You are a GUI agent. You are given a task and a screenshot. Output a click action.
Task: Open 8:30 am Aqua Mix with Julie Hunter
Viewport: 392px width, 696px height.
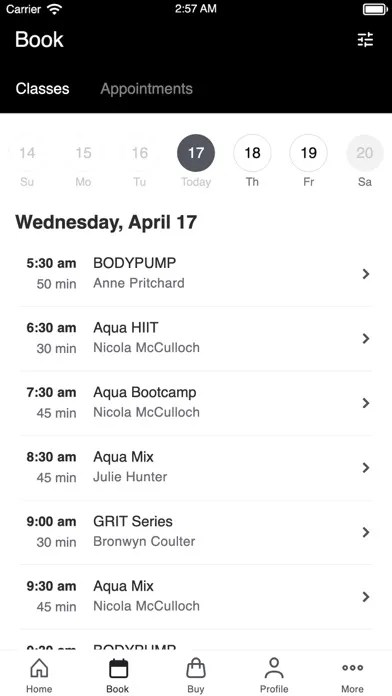pos(196,468)
